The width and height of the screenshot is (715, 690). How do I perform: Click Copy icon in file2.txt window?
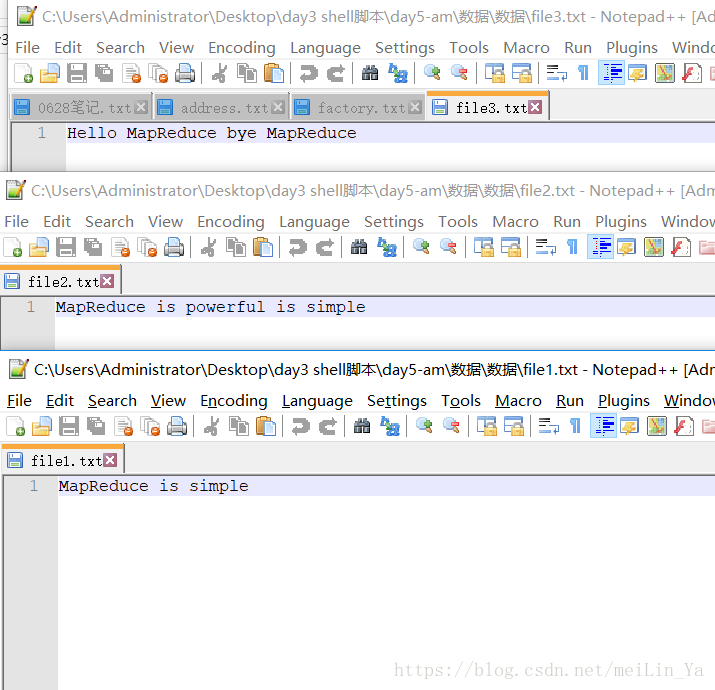[x=236, y=248]
